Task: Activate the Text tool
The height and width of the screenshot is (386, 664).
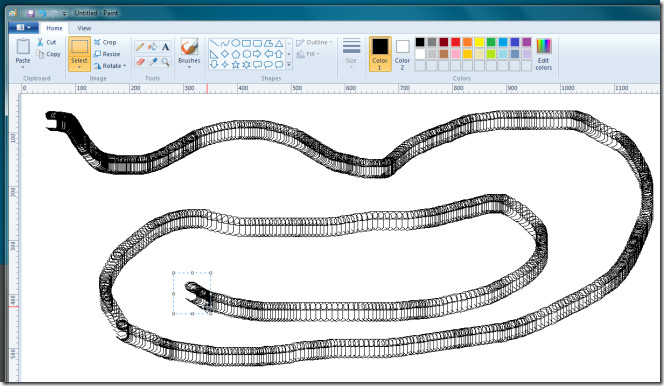Action: pos(165,47)
